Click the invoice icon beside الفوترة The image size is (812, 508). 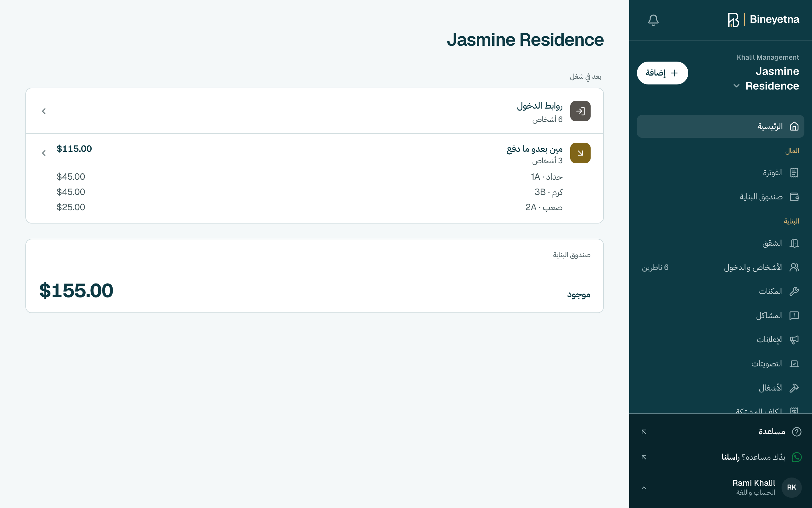pyautogui.click(x=794, y=173)
